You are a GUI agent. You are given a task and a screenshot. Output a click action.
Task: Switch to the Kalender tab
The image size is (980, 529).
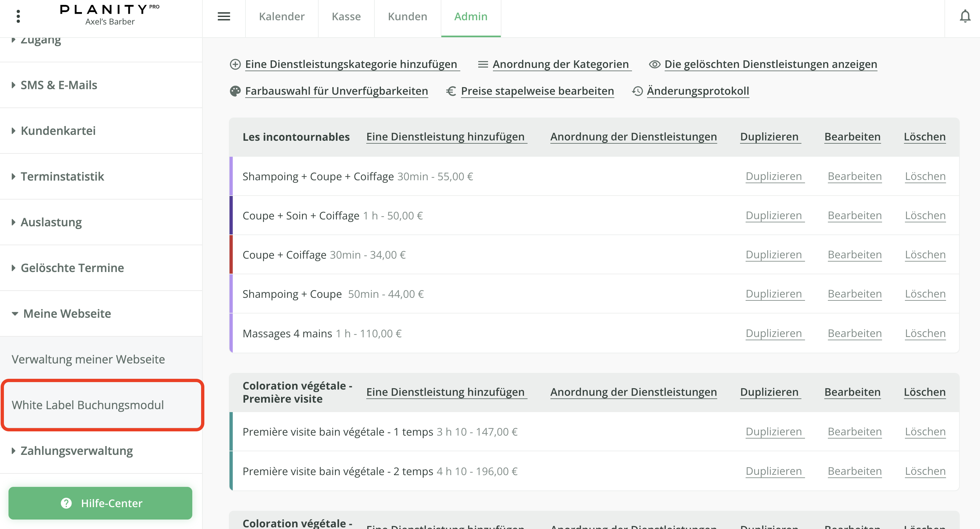coord(281,16)
